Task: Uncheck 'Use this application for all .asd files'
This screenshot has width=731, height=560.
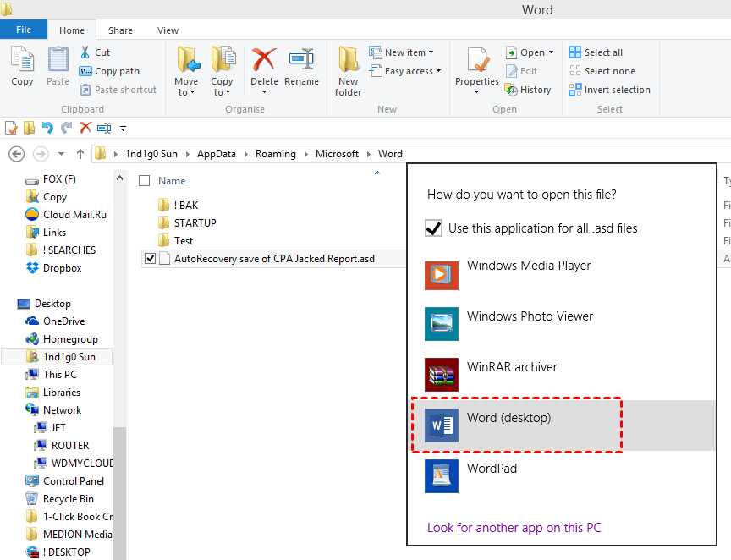Action: [434, 228]
